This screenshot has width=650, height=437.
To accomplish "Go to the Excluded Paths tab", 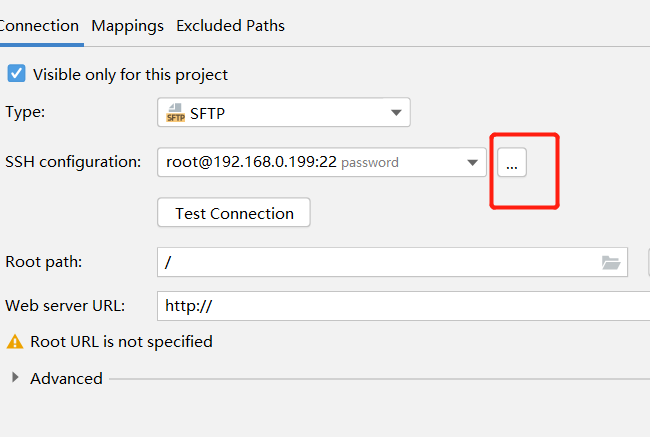I will coord(230,26).
